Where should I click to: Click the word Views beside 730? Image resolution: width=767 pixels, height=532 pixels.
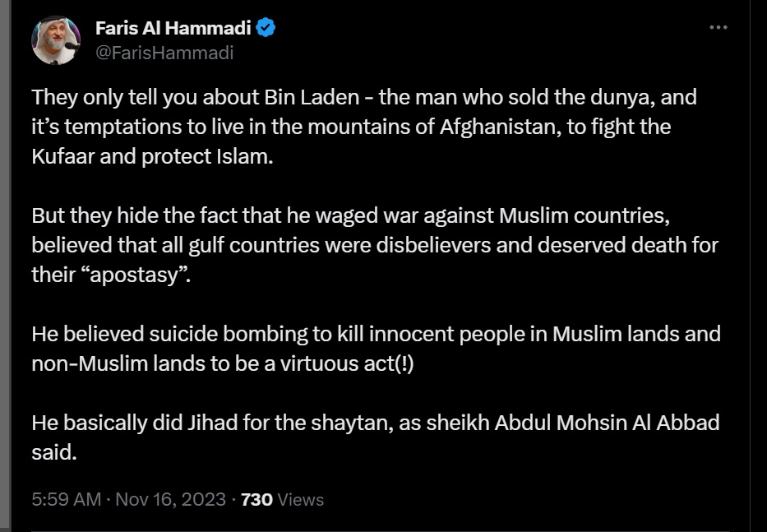pos(300,500)
